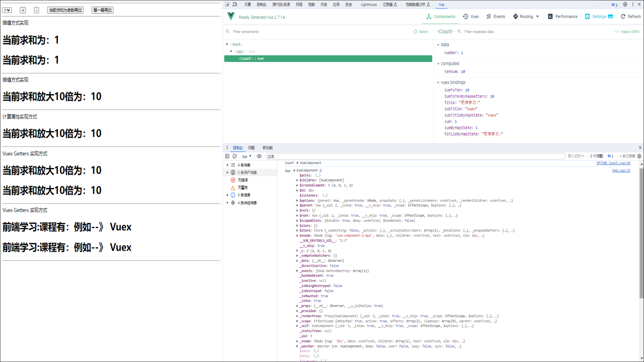This screenshot has width=644, height=362.
Task: Collapse App VueComponent log object
Action: (x=294, y=170)
